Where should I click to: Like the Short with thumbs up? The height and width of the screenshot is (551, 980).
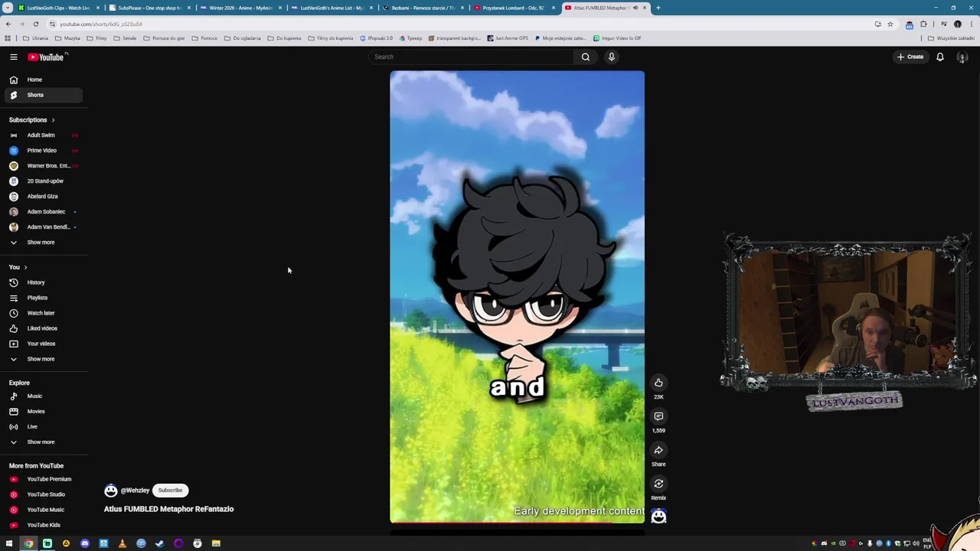pos(658,383)
